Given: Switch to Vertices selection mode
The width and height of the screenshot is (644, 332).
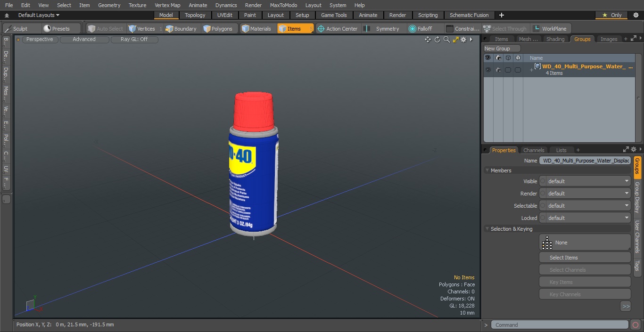Looking at the screenshot, I should tap(141, 29).
